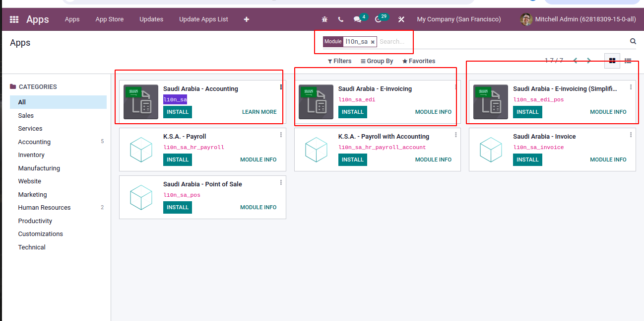Select the Technical category
Viewport: 644px width, 321px height.
[x=59, y=247]
